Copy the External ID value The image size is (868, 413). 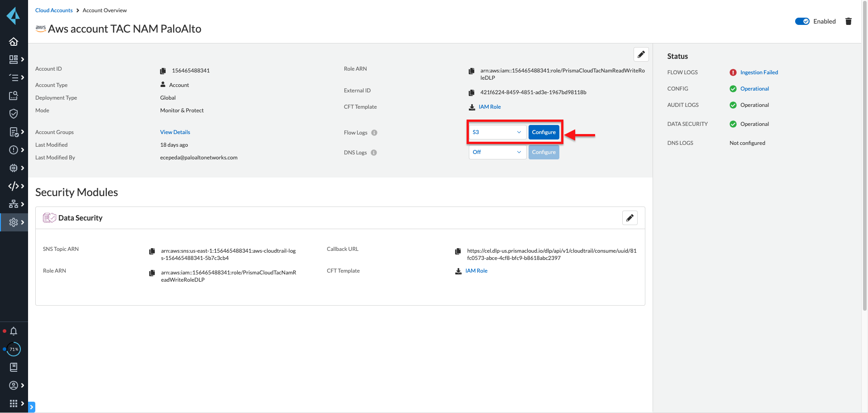[472, 92]
